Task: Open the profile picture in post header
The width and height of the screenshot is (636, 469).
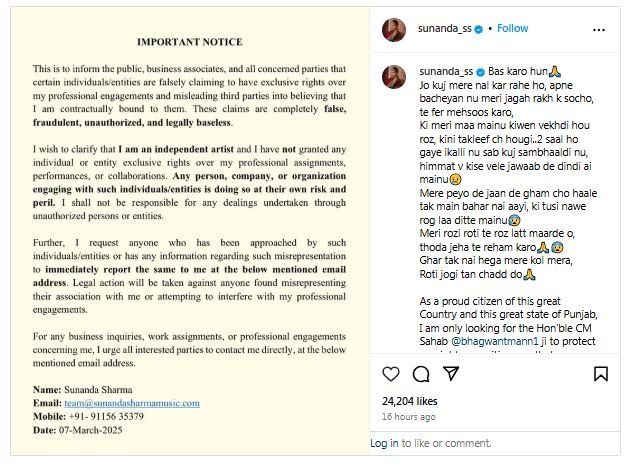Action: tap(394, 29)
